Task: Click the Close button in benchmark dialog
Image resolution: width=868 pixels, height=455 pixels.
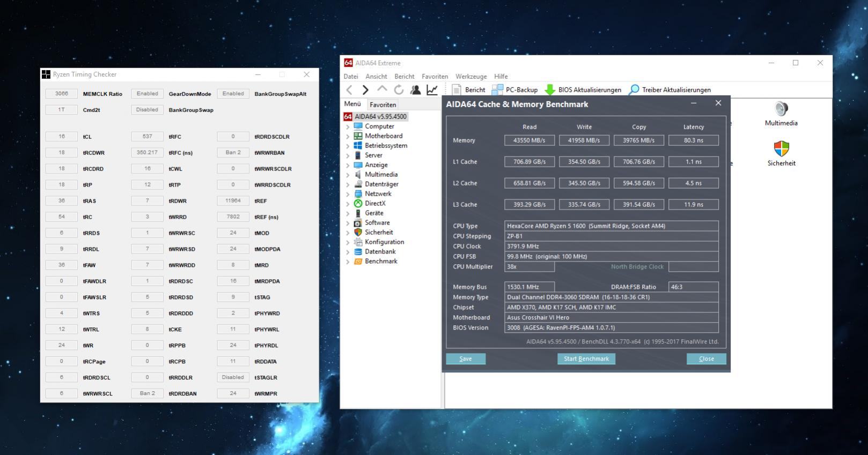Action: pyautogui.click(x=707, y=359)
